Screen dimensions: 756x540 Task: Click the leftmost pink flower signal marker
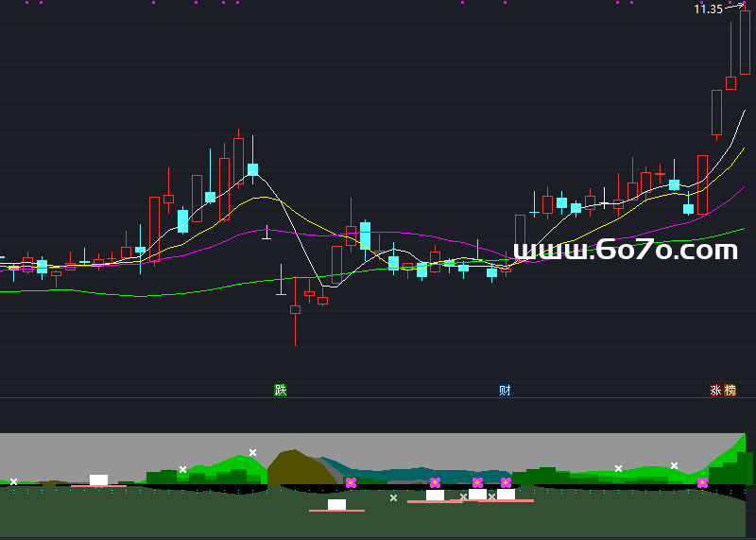[351, 483]
